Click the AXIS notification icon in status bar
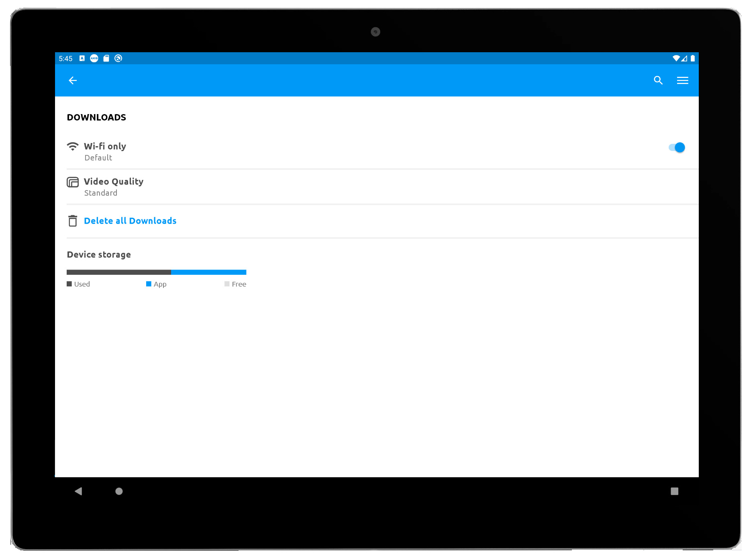Image resolution: width=755 pixels, height=560 pixels. click(94, 58)
